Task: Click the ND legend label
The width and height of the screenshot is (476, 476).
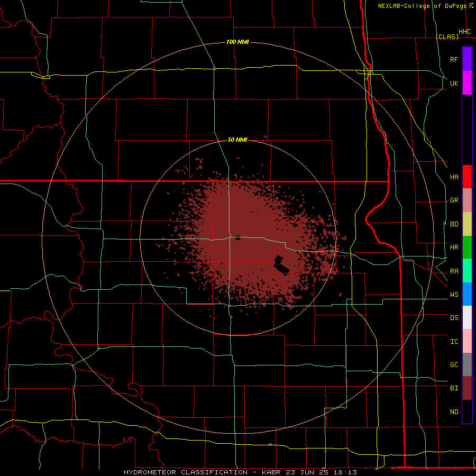Action: tap(454, 412)
